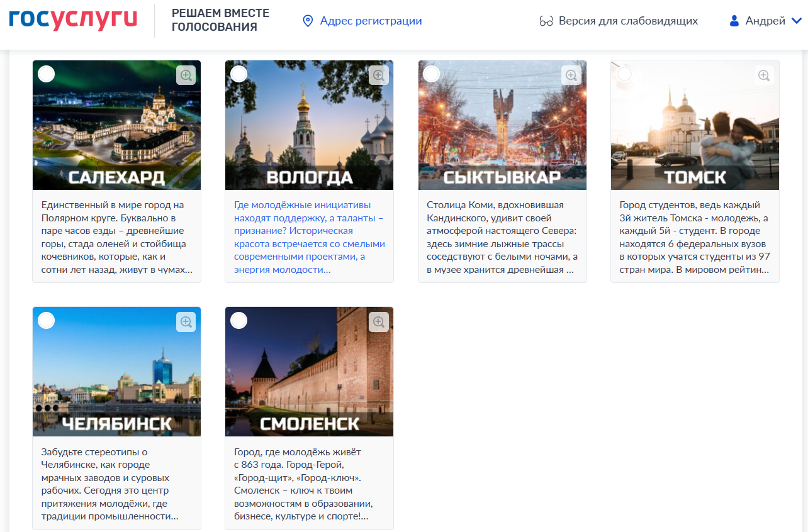Open the Адрес регистрации link
808x532 pixels.
(371, 21)
